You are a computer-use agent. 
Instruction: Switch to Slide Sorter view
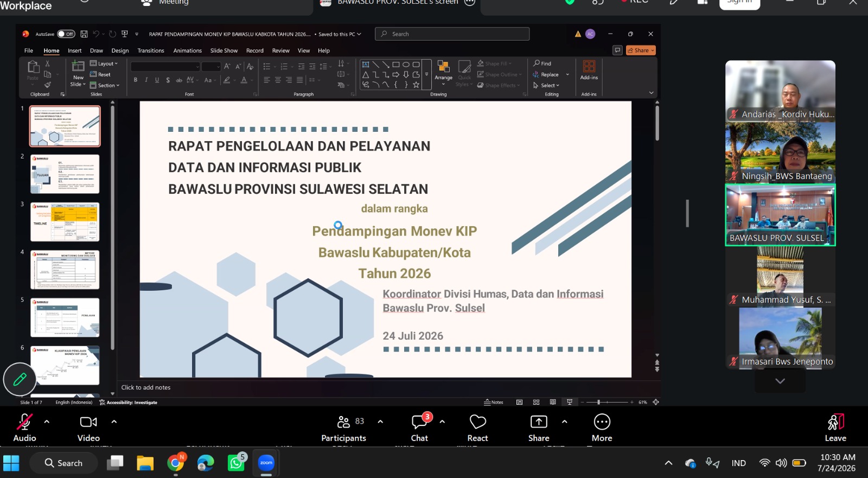(x=536, y=402)
